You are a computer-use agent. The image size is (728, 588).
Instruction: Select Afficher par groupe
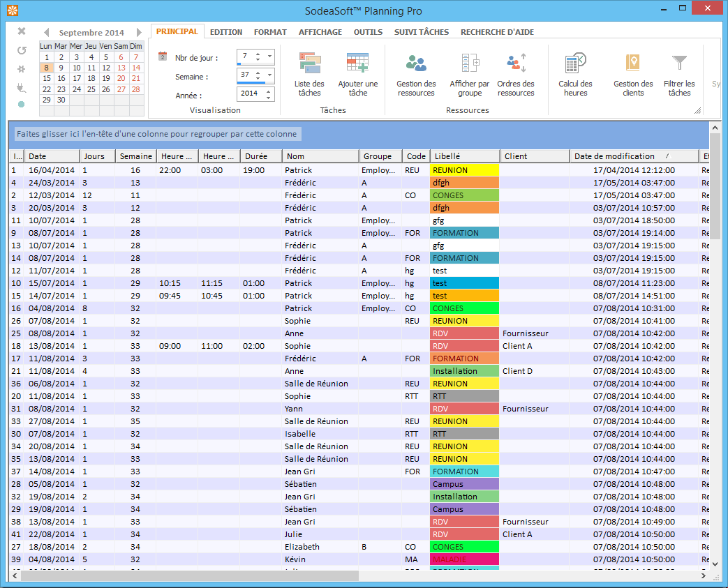point(469,74)
